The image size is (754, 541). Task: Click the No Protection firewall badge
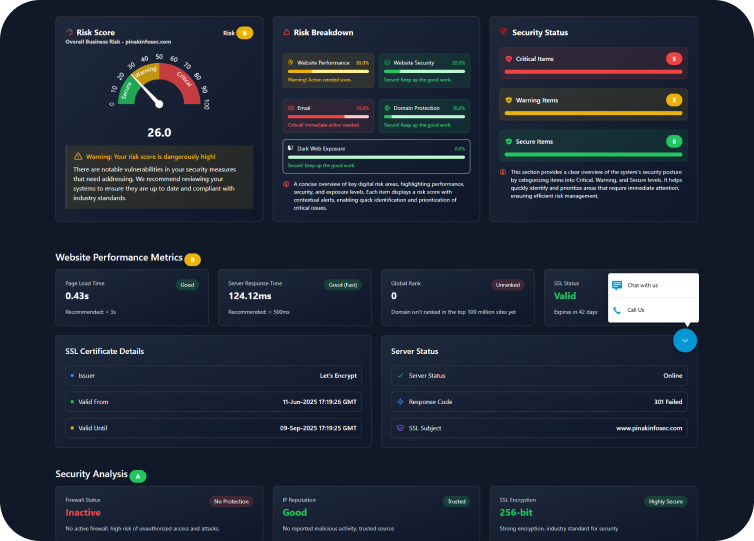click(231, 501)
